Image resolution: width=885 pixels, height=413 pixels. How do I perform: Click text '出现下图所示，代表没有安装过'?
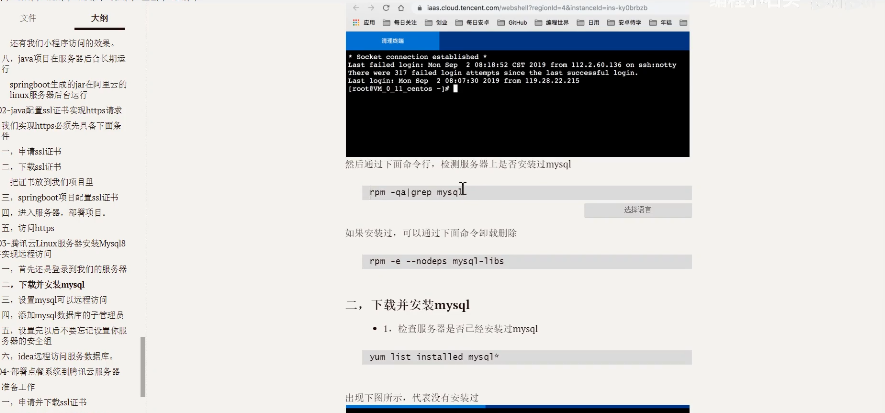pos(412,398)
